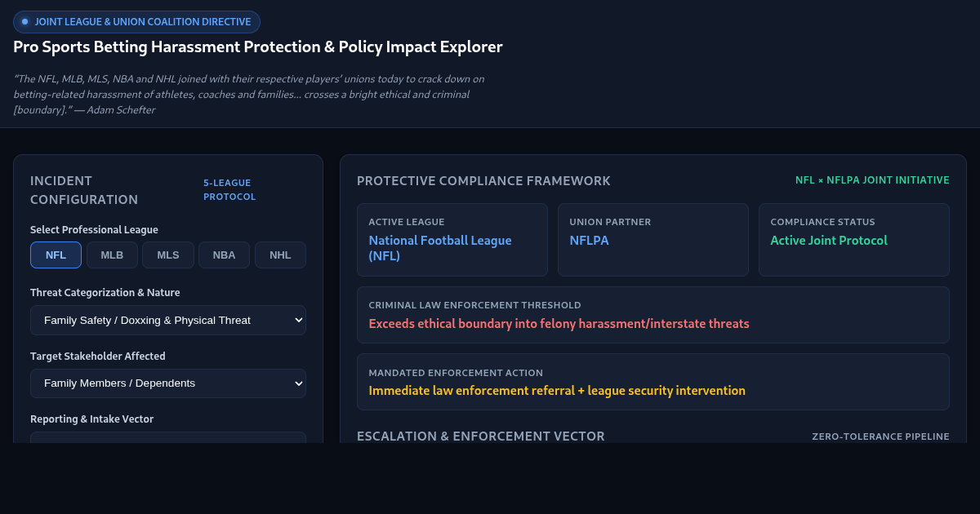Click the Compliance Status label

(822, 222)
